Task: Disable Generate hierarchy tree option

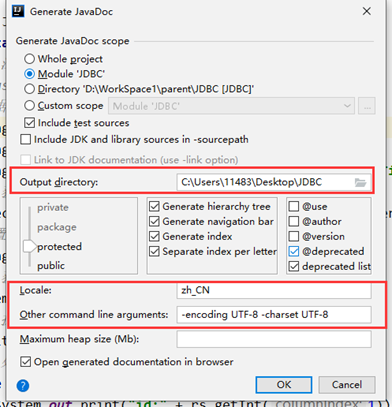Action: coord(154,206)
